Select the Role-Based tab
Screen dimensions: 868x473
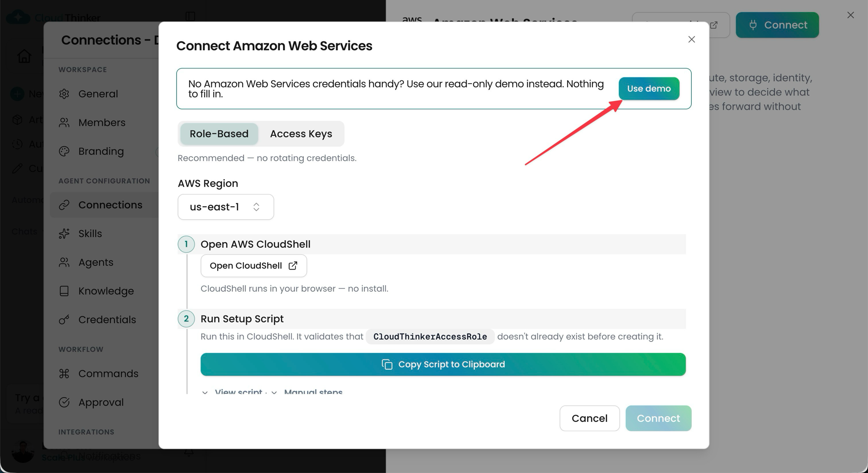click(x=219, y=134)
